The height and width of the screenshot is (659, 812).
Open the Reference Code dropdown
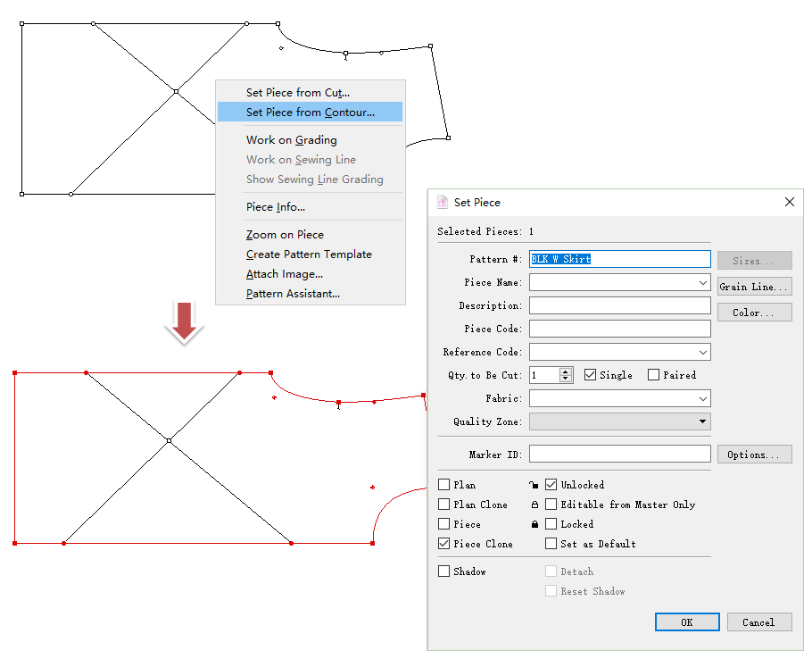[x=703, y=353]
